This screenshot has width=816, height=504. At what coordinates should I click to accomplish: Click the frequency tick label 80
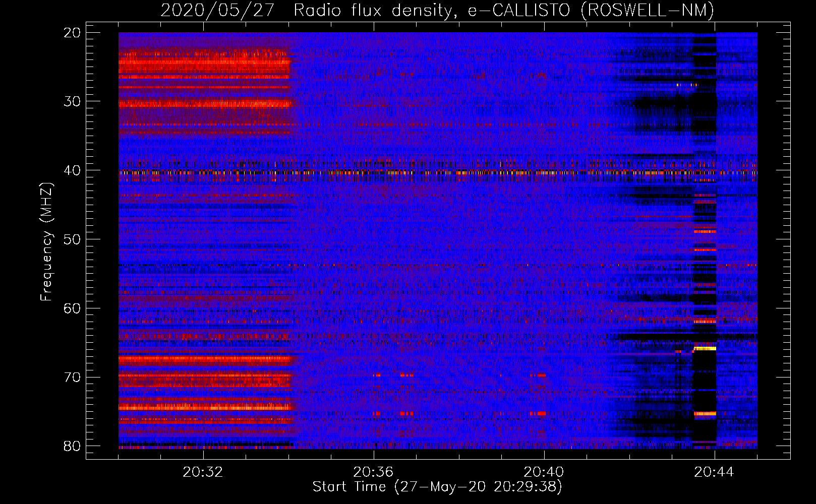[72, 446]
